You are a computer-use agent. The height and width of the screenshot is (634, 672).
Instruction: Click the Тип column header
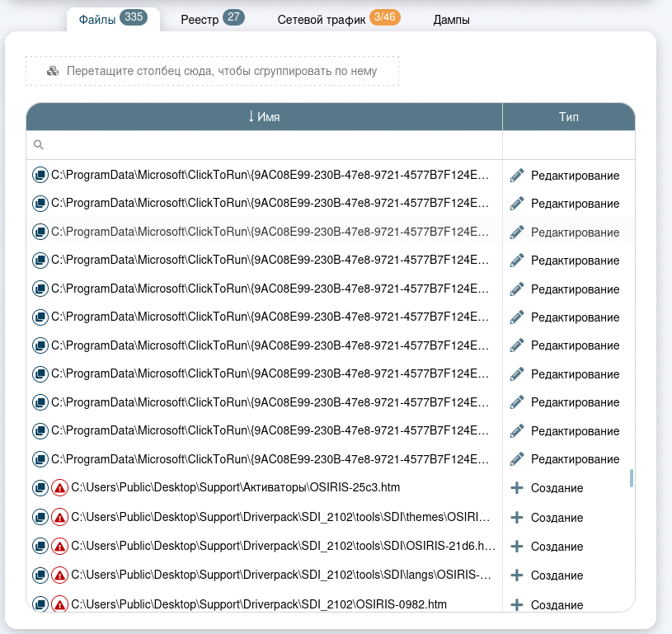[568, 117]
